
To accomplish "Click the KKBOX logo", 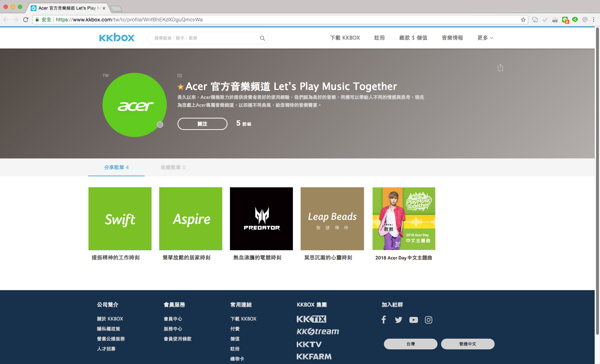I will click(117, 38).
